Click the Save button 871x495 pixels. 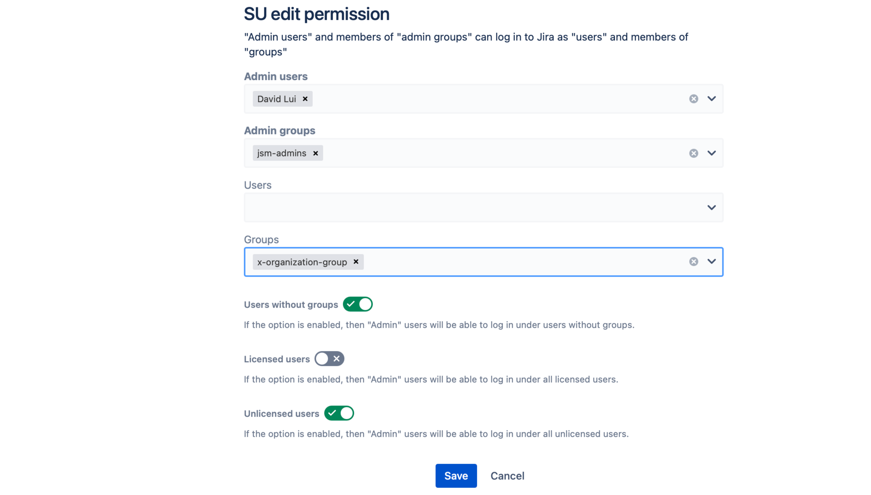point(456,476)
